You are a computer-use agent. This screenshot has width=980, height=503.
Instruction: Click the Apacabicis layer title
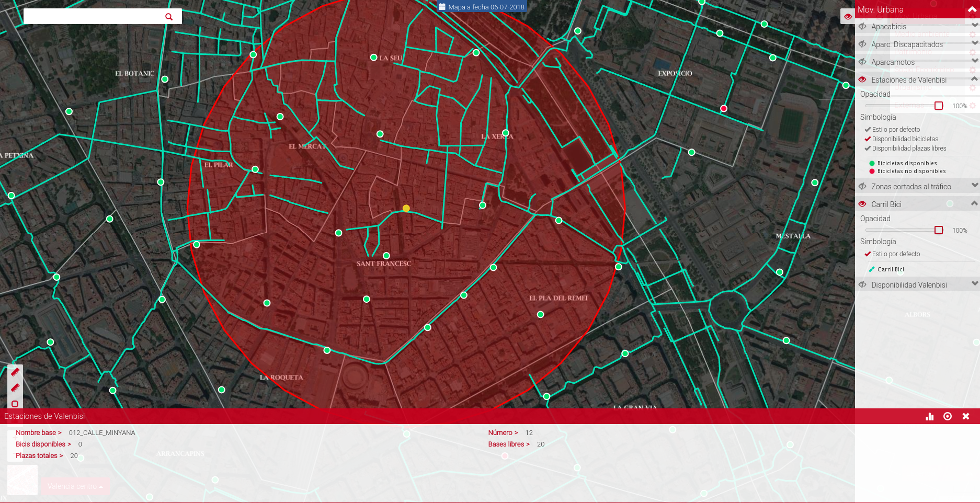pos(888,27)
